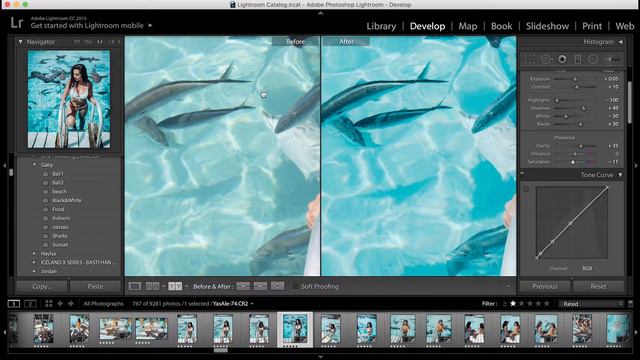Viewport: 640px width, 360px height.
Task: Open the Slideshow module
Action: (x=547, y=26)
